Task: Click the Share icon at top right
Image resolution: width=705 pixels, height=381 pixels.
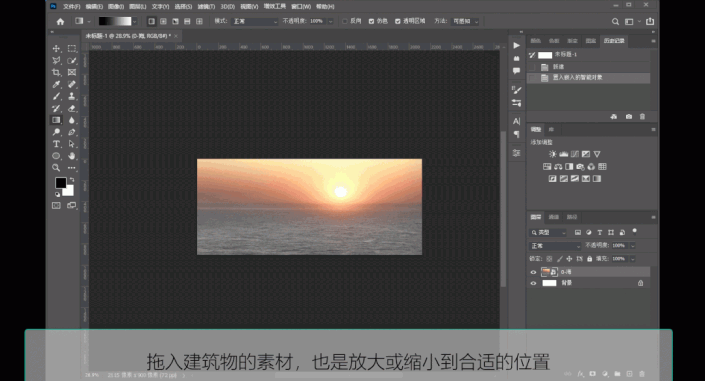Action: tap(650, 21)
